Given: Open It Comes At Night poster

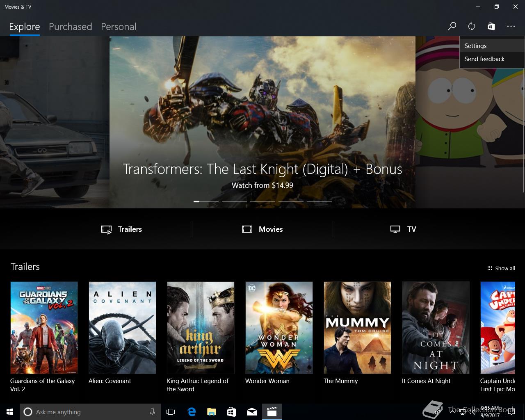Looking at the screenshot, I should [436, 328].
